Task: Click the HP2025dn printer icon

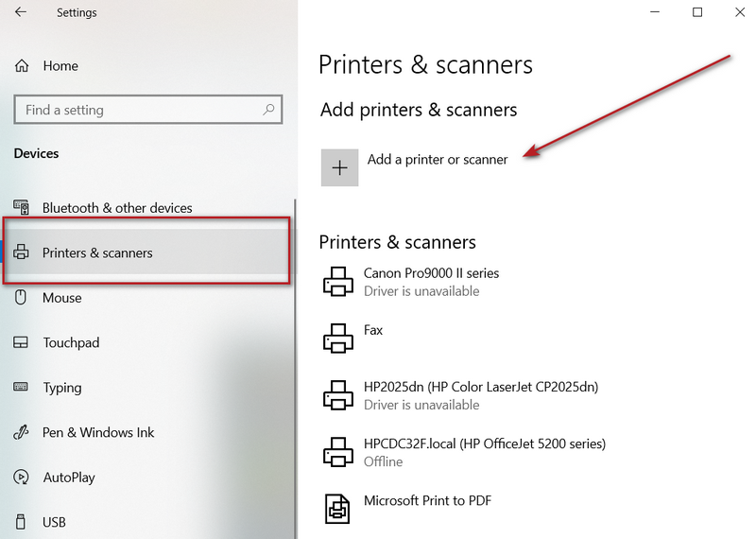Action: point(338,395)
